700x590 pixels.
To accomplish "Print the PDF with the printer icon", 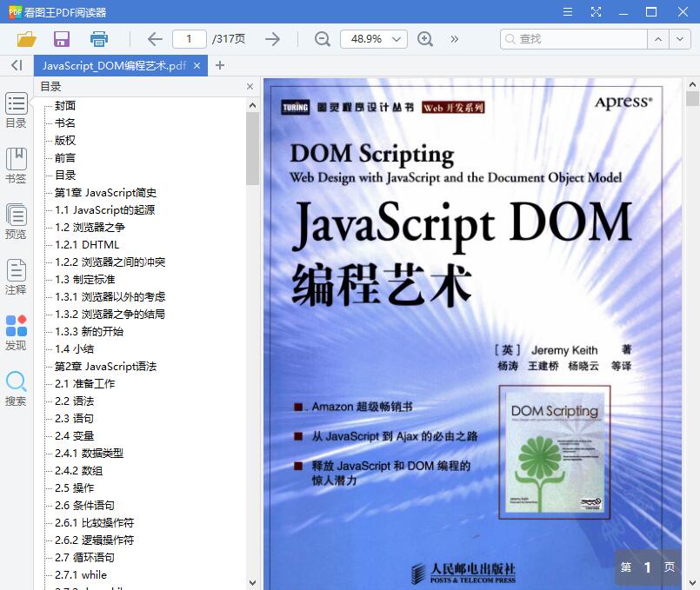I will (x=98, y=39).
